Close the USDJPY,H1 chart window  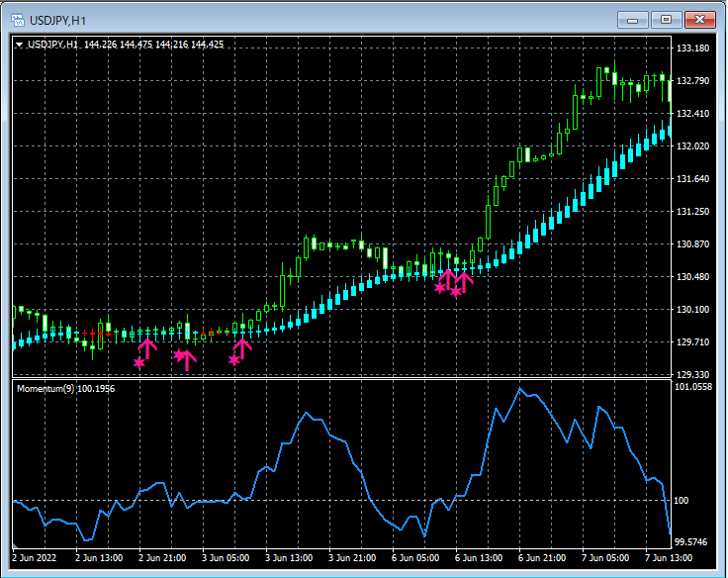[699, 19]
